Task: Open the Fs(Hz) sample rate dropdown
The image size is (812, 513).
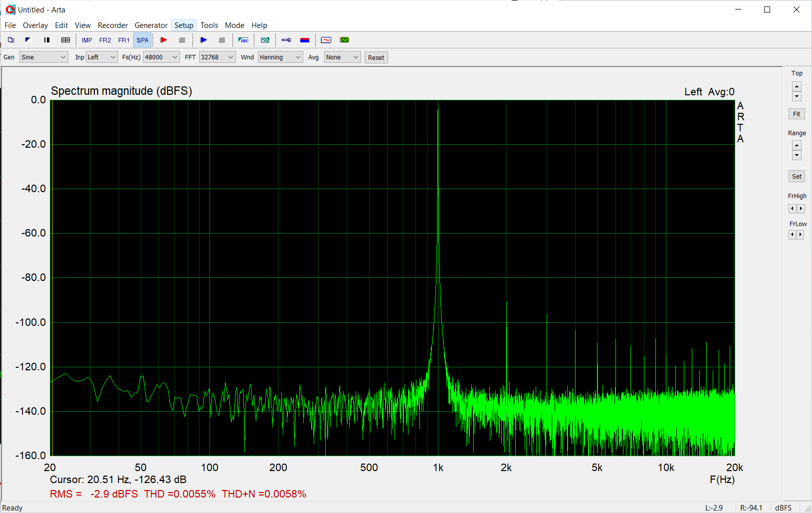Action: tap(161, 57)
